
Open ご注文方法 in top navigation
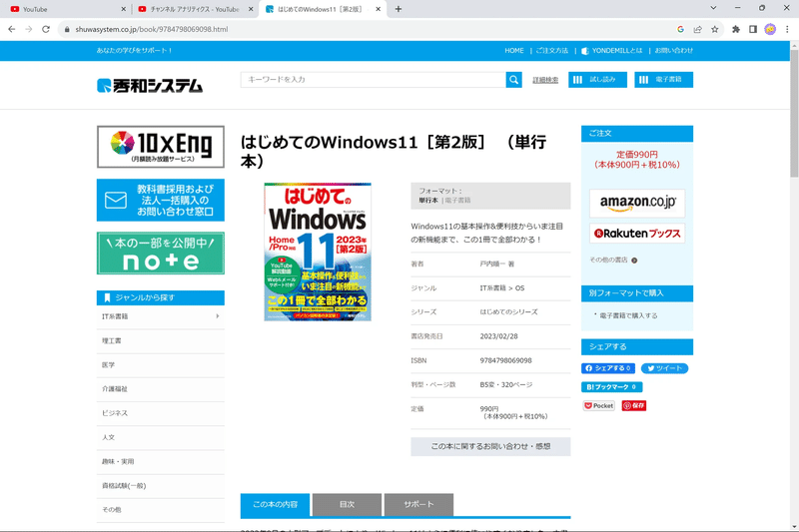pos(552,51)
